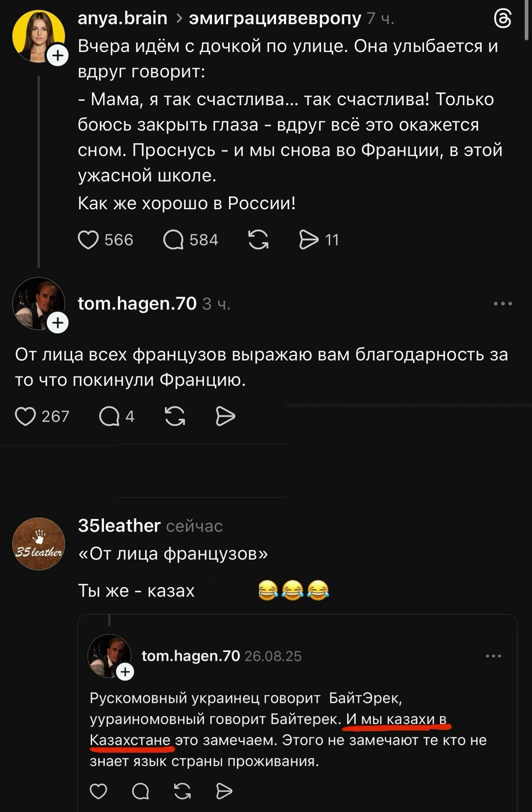Open the 4 replies to tom.hagen.70

pyautogui.click(x=109, y=416)
